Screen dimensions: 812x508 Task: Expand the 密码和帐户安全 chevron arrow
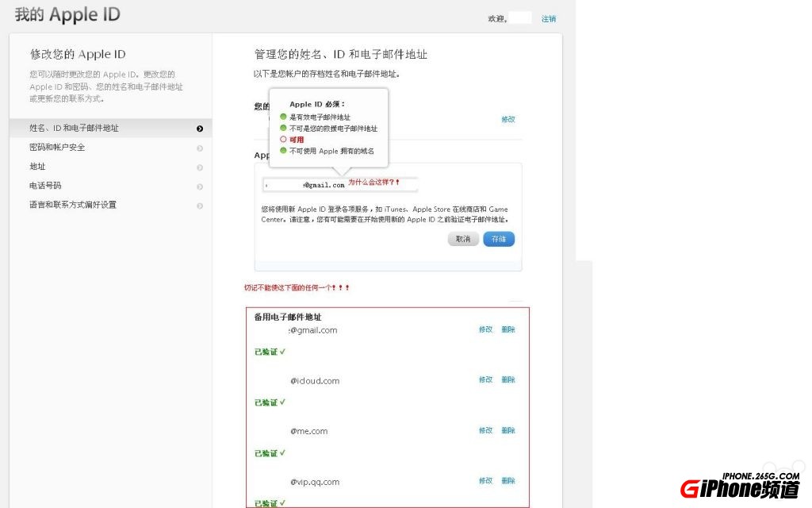[x=199, y=147]
